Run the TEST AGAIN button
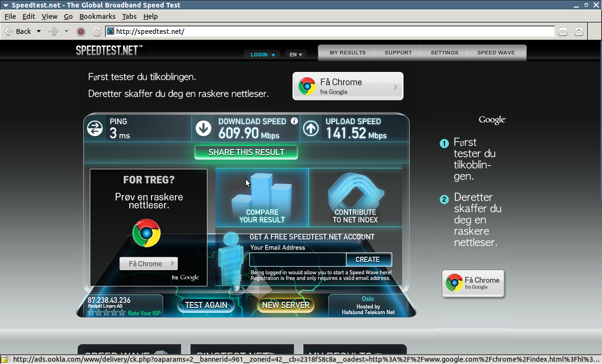Screen dimensions: 602x364 (206, 305)
